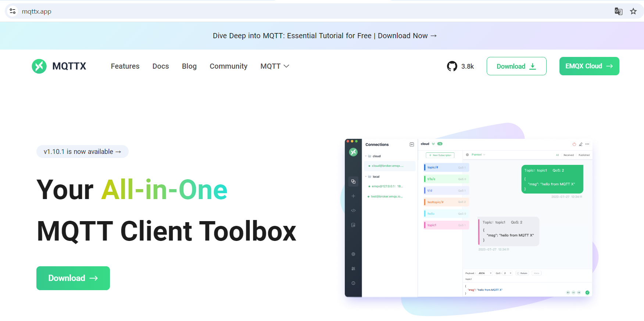Click the minus icon in publish bar

tap(573, 292)
